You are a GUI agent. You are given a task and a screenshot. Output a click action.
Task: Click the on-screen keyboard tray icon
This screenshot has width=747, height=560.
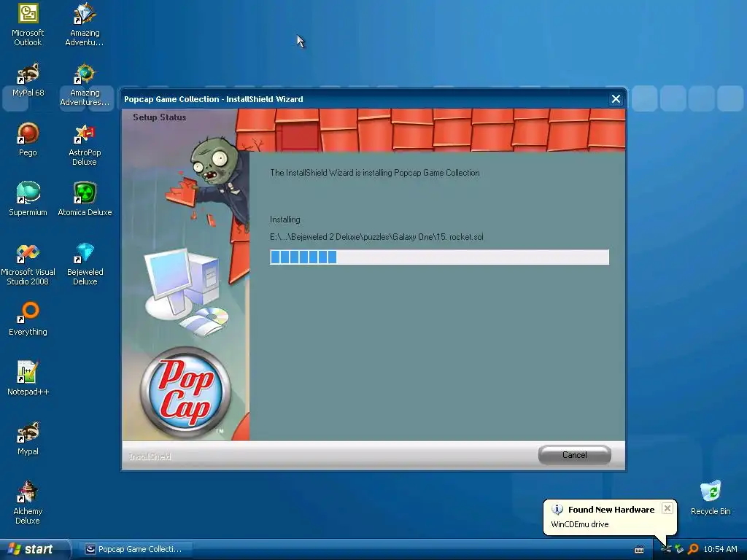tap(639, 550)
